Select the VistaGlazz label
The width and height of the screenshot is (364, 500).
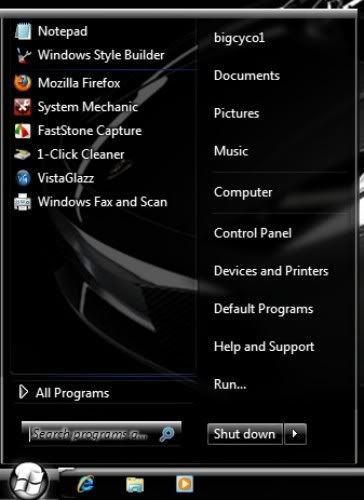pos(66,178)
